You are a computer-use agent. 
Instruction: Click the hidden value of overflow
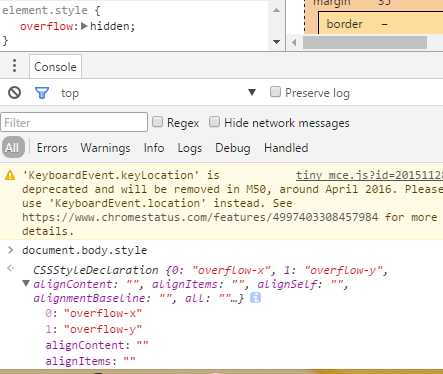click(x=110, y=26)
